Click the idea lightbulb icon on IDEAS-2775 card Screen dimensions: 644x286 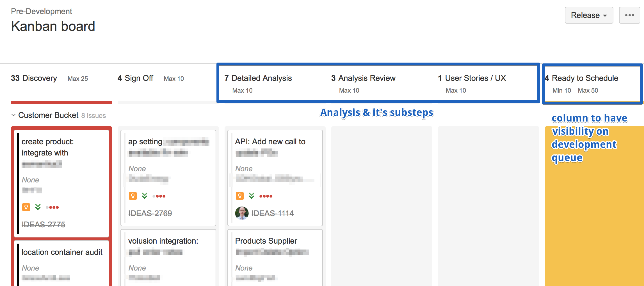click(26, 207)
